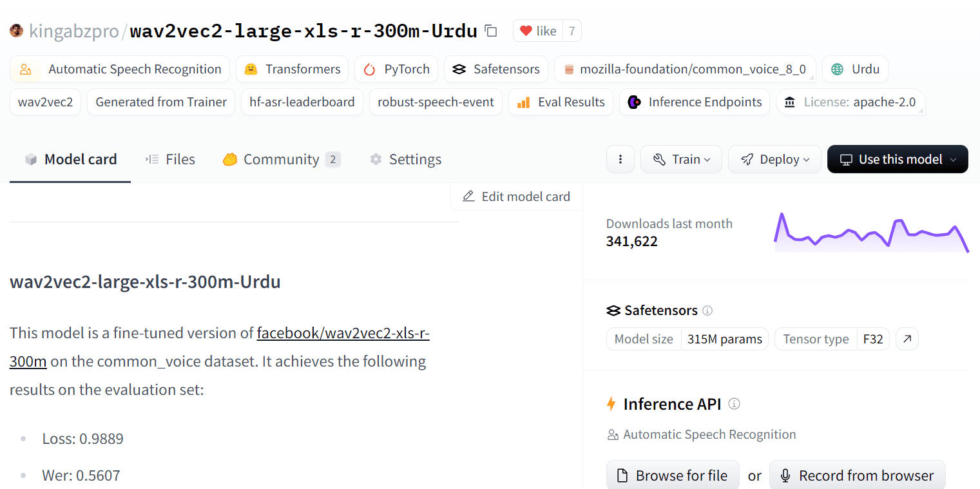Open the mozilla-foundation/common_voice_8_0 dataset tag
The width and height of the screenshot is (980, 489).
[685, 69]
